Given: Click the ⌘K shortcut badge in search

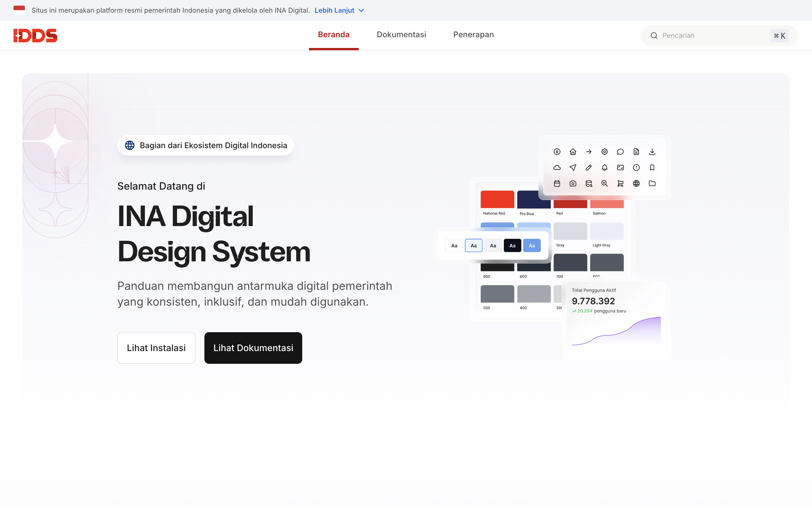Looking at the screenshot, I should 780,36.
